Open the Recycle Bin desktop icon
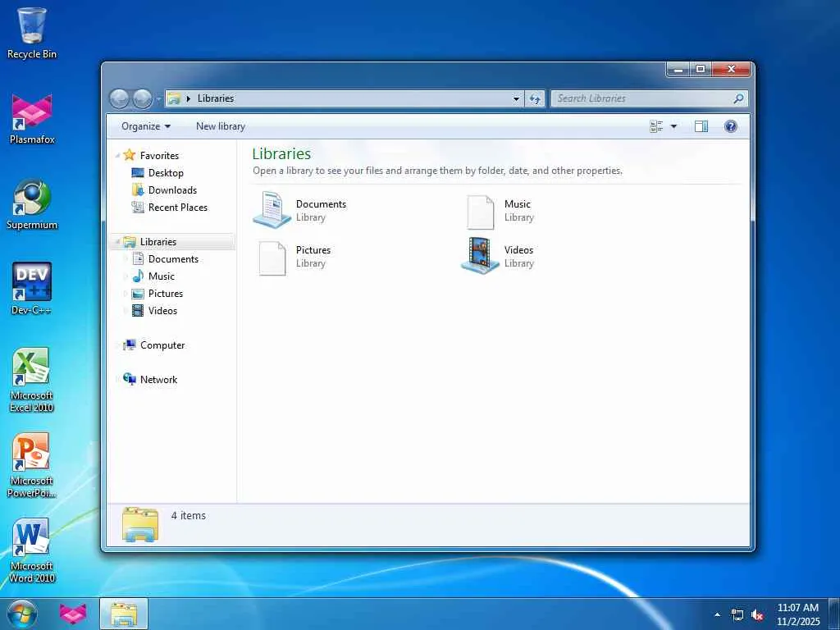 click(32, 33)
